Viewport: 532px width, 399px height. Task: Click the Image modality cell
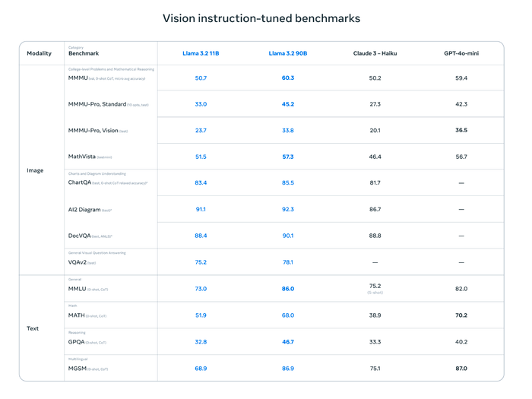[x=35, y=170]
